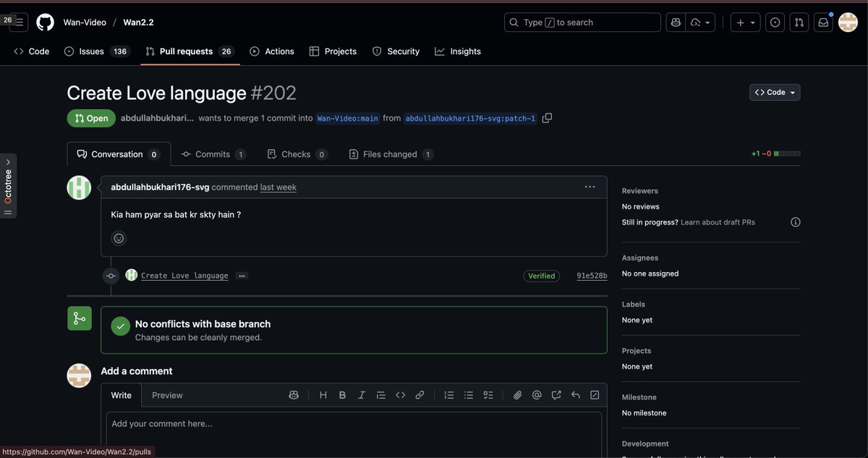Image resolution: width=868 pixels, height=458 pixels.
Task: Insert a saved reply
Action: (x=576, y=395)
